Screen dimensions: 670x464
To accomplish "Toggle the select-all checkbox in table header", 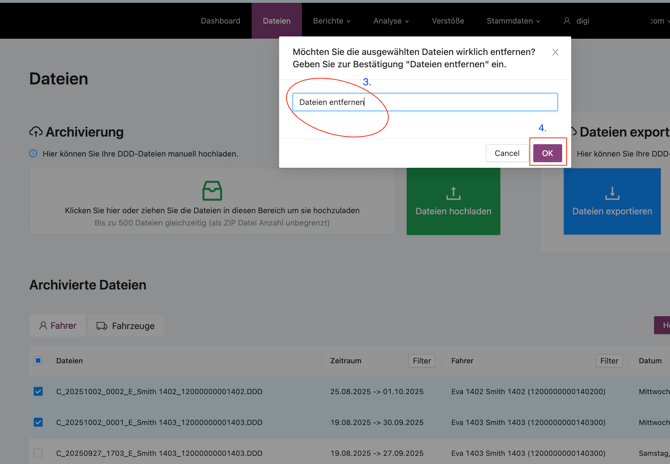I will (x=38, y=361).
